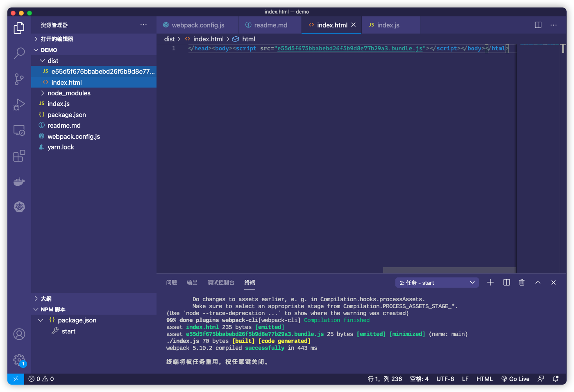Click the HTML language mode button
This screenshot has width=574, height=392.
coord(484,379)
